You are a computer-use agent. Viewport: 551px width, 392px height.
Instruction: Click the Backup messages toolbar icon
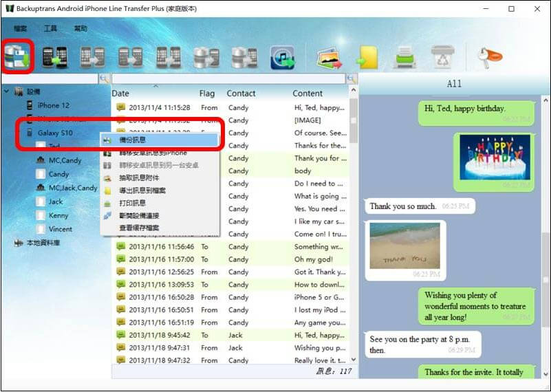tap(17, 56)
